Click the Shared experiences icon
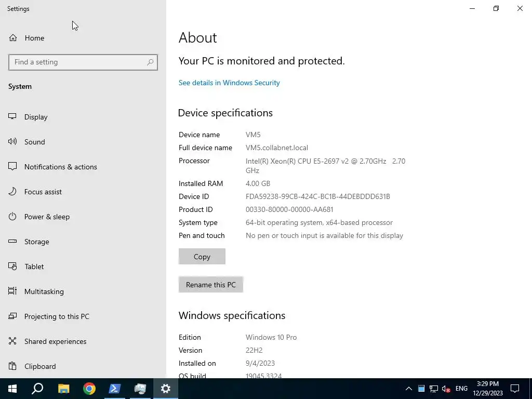 12,341
